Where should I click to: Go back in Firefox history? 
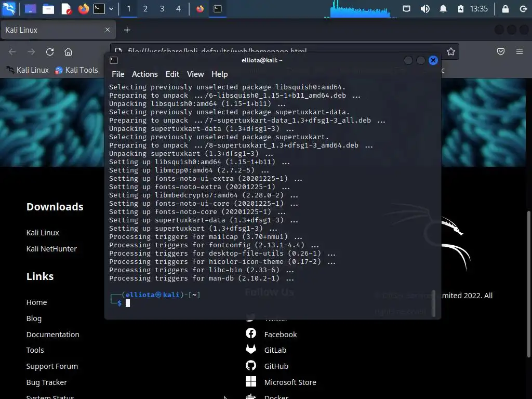tap(12, 51)
